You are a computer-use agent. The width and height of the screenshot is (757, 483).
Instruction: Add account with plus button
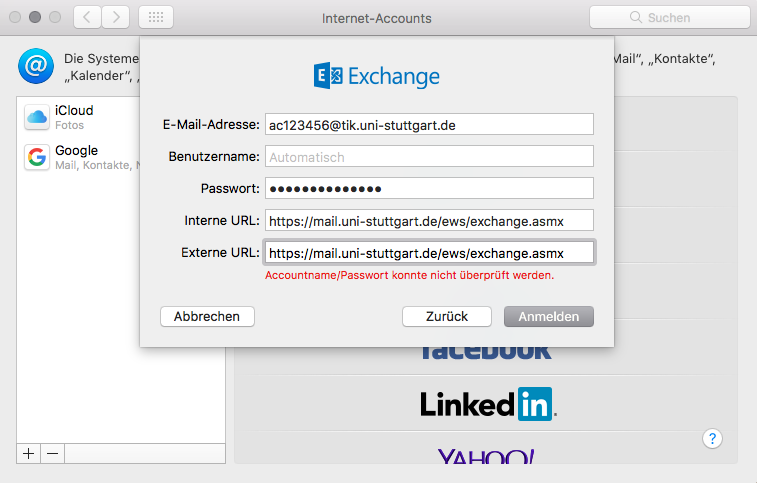pyautogui.click(x=28, y=454)
